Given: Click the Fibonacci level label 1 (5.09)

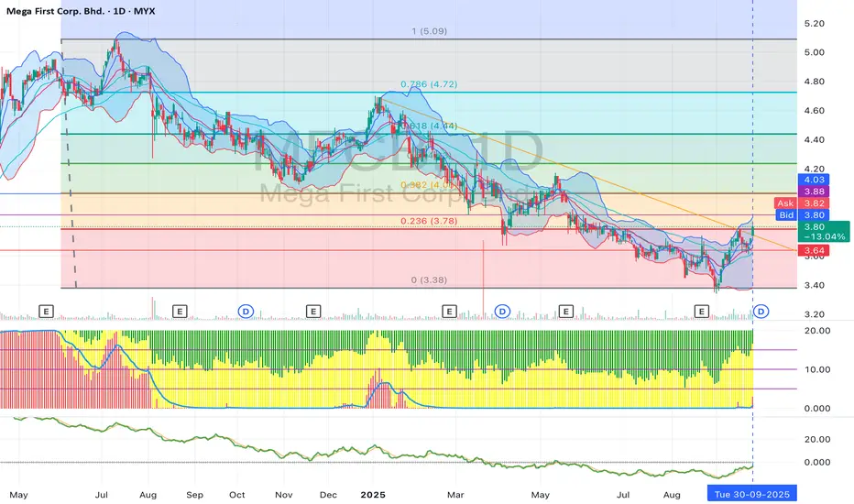Looking at the screenshot, I should point(429,31).
